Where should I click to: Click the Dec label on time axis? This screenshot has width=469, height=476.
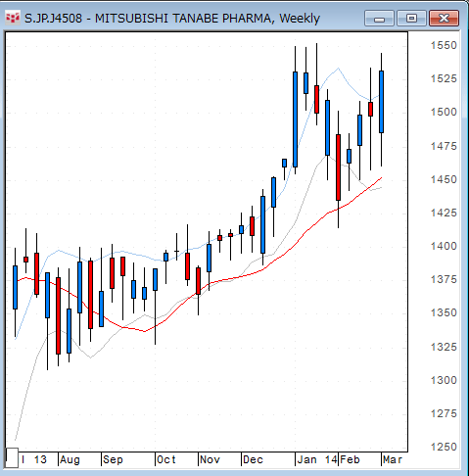[253, 460]
